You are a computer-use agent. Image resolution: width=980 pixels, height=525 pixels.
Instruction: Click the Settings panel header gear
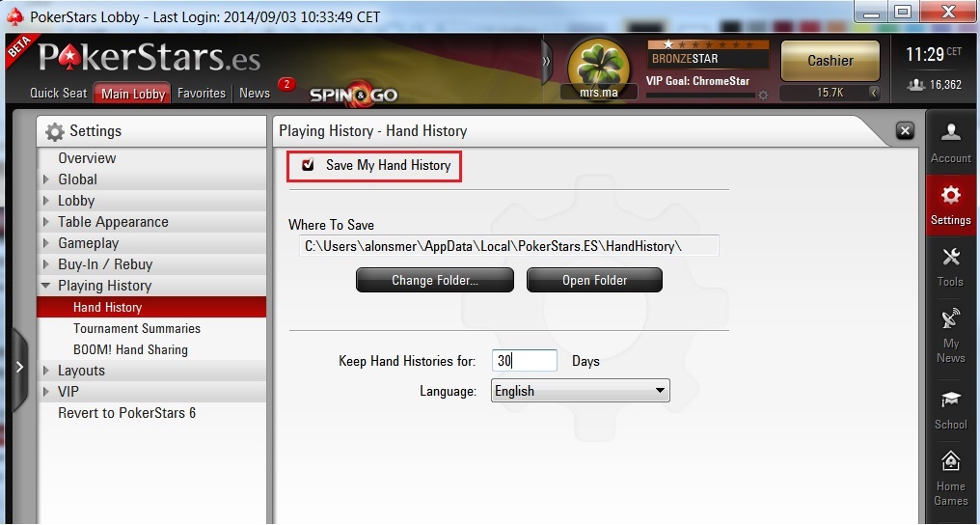[55, 131]
